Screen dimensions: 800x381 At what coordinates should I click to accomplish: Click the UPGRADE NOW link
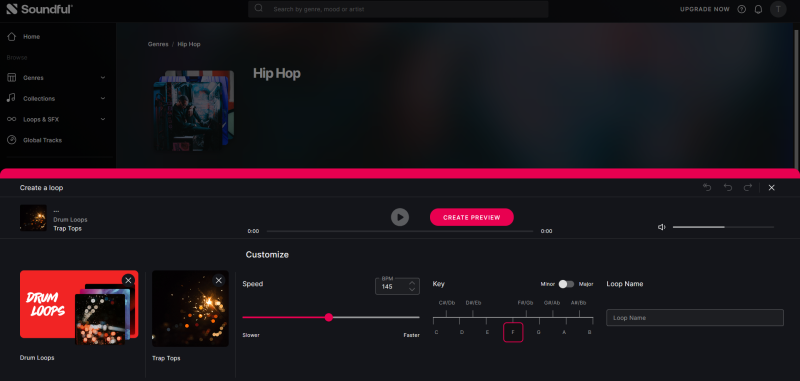705,9
